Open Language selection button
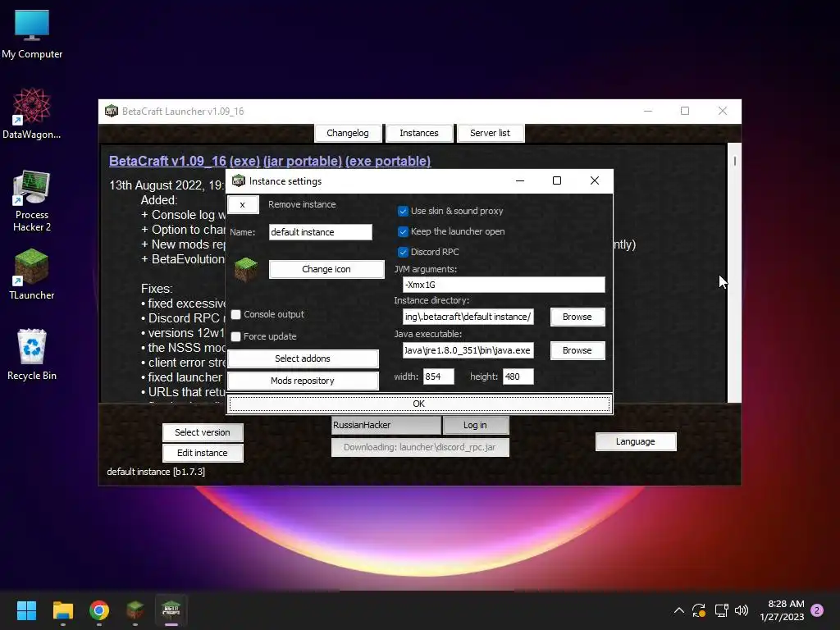Image resolution: width=840 pixels, height=630 pixels. (636, 441)
